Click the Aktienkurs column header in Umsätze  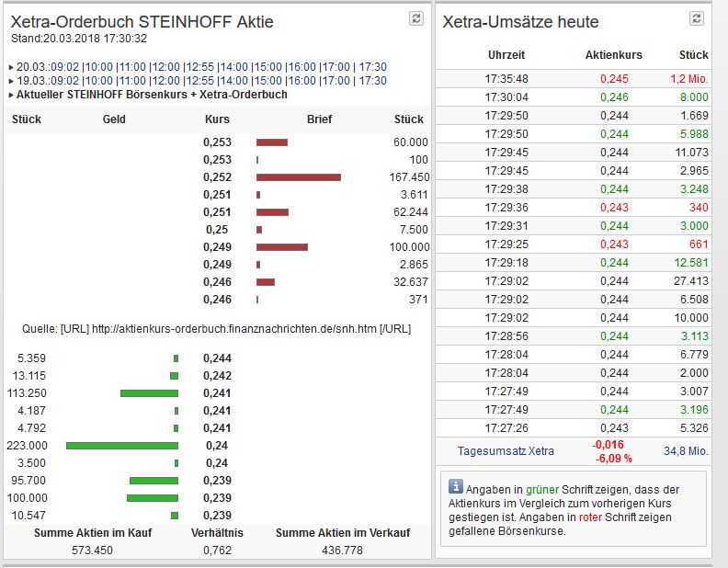(x=613, y=56)
